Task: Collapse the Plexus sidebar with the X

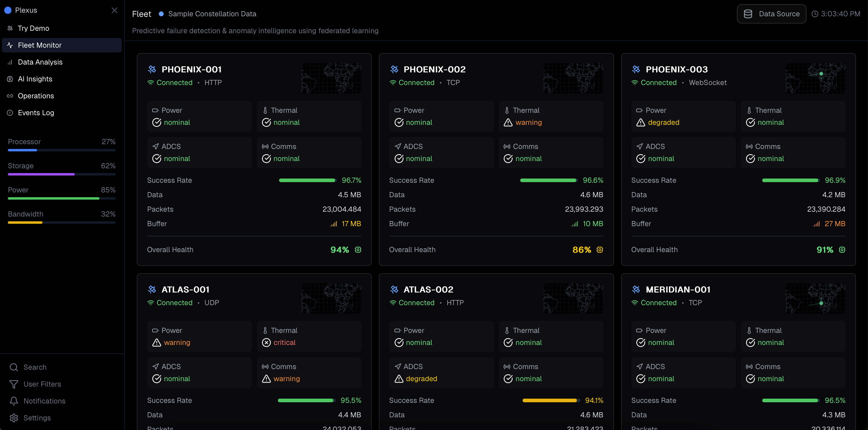Action: 115,10
